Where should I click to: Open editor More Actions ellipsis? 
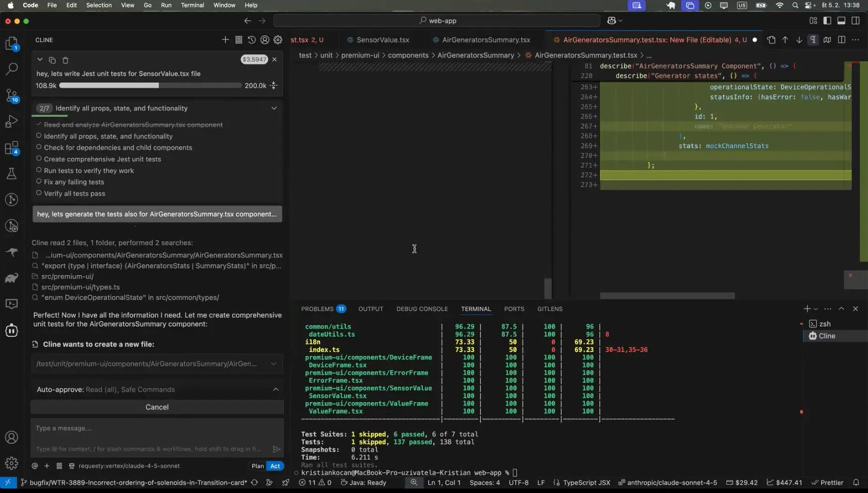point(856,40)
